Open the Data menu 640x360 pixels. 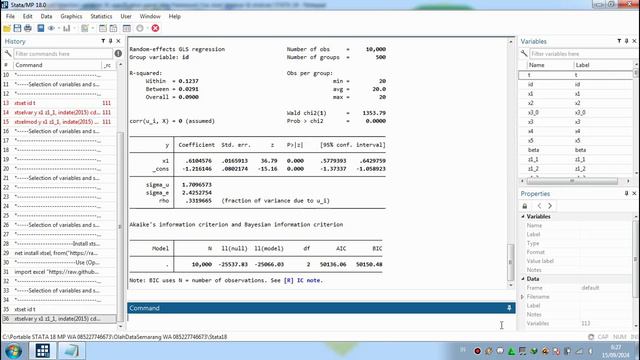(x=46, y=16)
